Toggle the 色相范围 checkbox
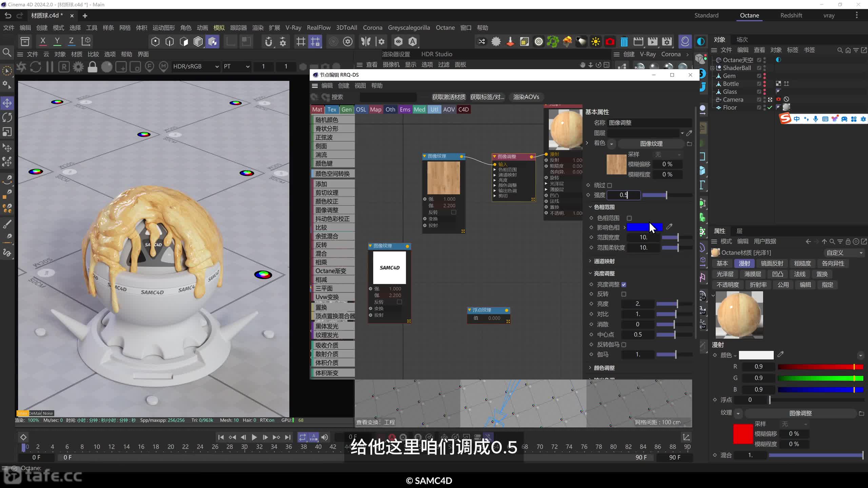868x488 pixels. click(x=629, y=218)
